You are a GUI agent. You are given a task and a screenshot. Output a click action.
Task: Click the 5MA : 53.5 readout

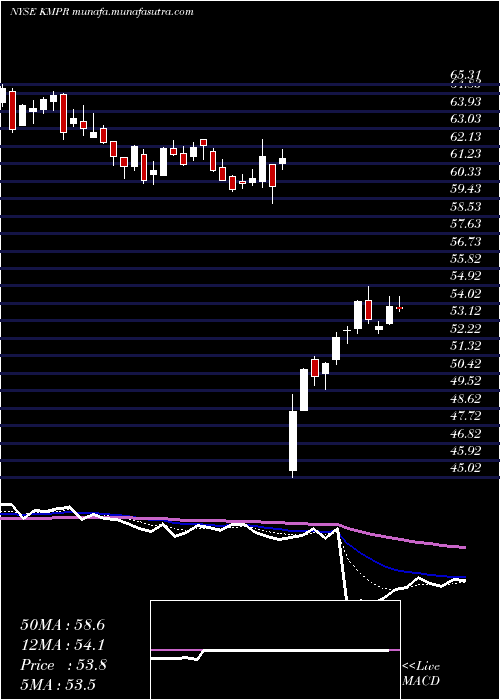[x=58, y=685]
